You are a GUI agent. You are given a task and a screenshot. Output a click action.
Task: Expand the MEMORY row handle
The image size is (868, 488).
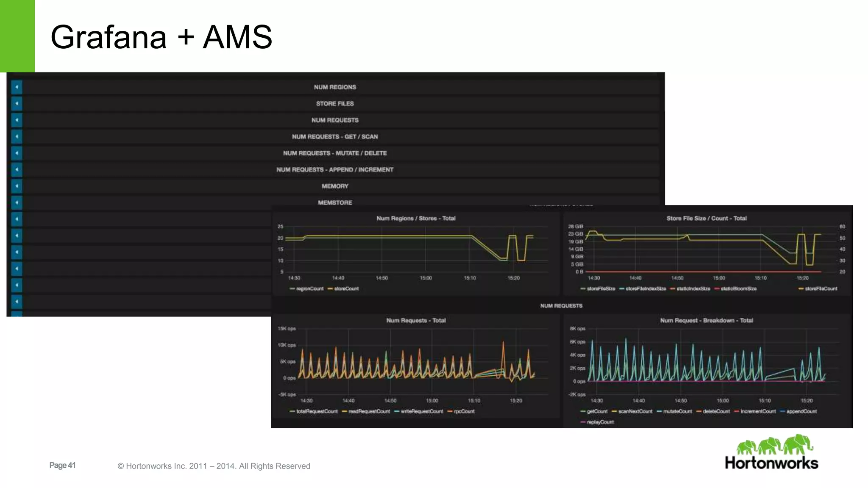pos(17,186)
